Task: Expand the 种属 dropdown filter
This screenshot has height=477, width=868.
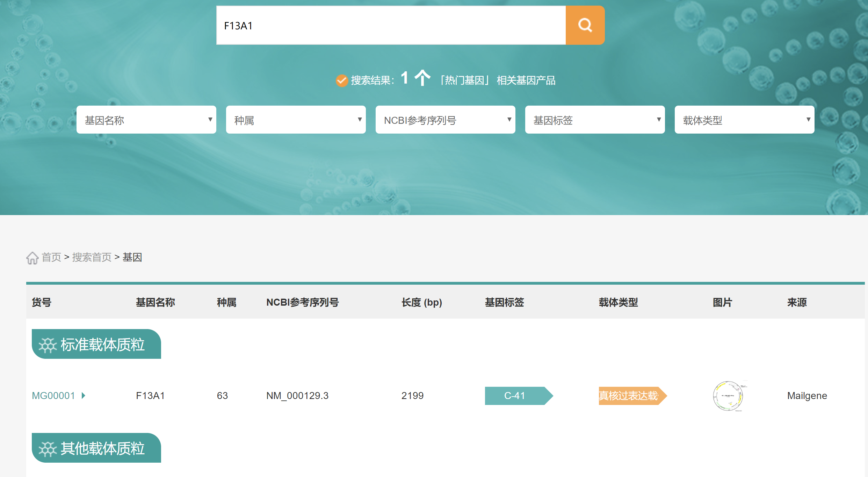Action: (x=296, y=120)
